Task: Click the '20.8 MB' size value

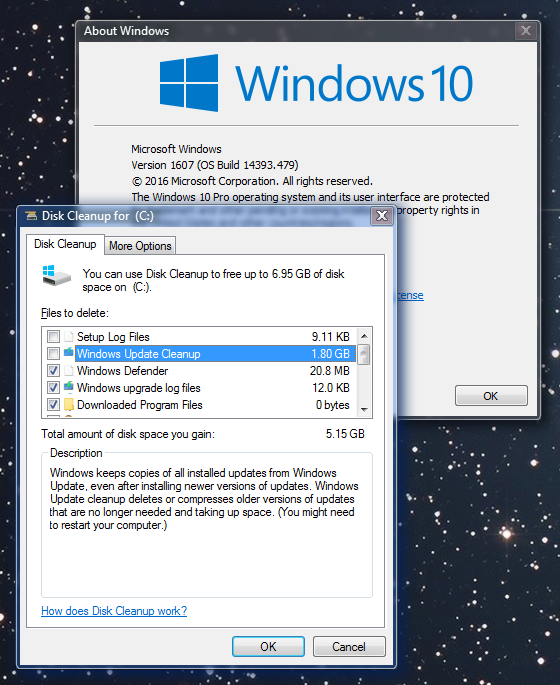Action: click(330, 371)
